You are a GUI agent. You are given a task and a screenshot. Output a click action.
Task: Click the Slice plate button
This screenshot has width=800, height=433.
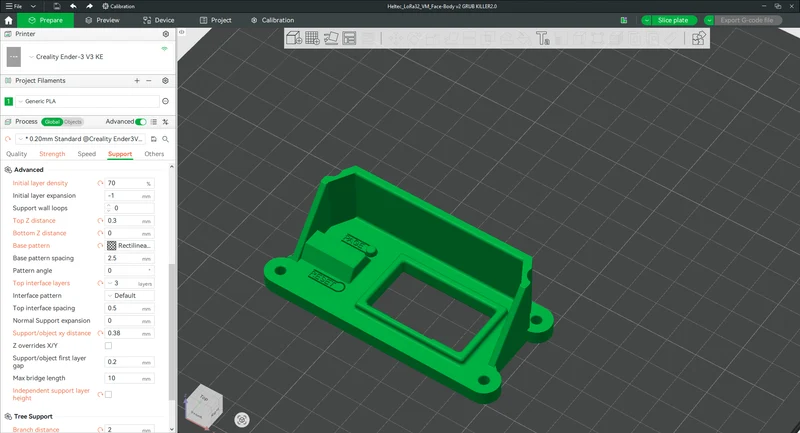pyautogui.click(x=673, y=20)
